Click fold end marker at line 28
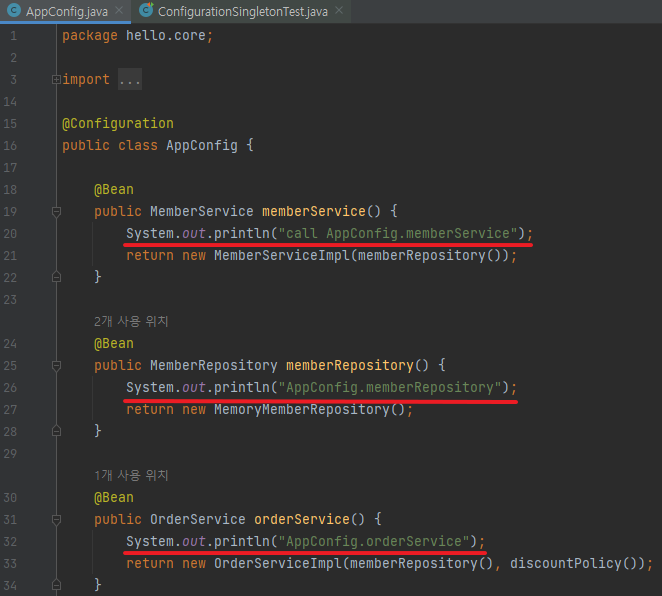Image resolution: width=662 pixels, height=596 pixels. [x=56, y=431]
